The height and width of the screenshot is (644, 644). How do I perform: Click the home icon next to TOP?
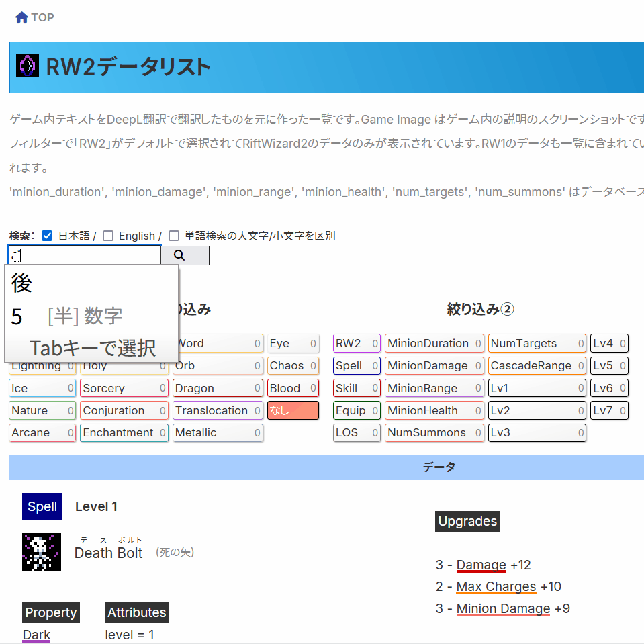pyautogui.click(x=21, y=17)
